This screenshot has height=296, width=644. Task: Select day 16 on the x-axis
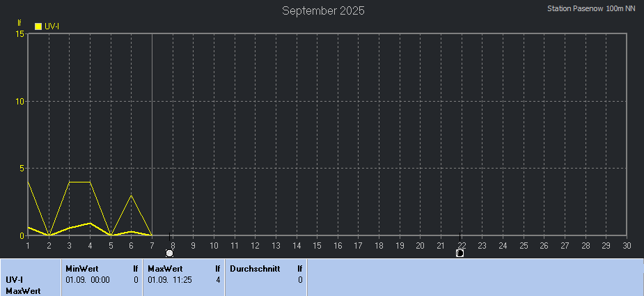(x=338, y=245)
